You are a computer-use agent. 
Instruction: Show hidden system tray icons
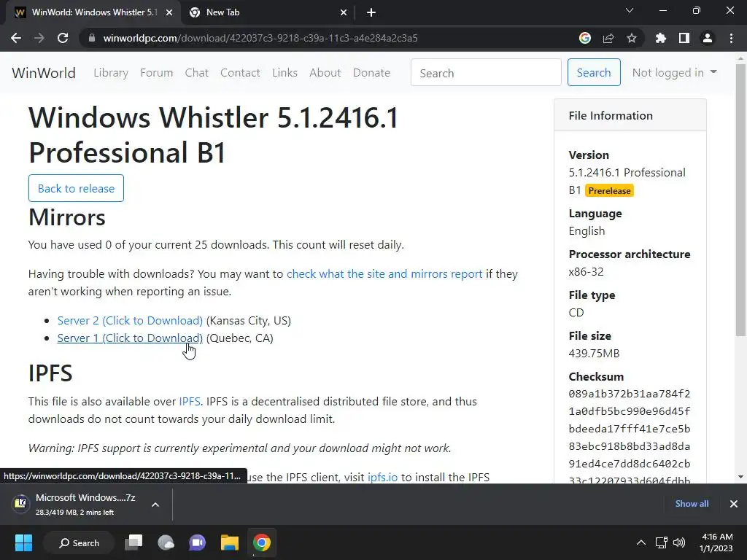(x=641, y=542)
